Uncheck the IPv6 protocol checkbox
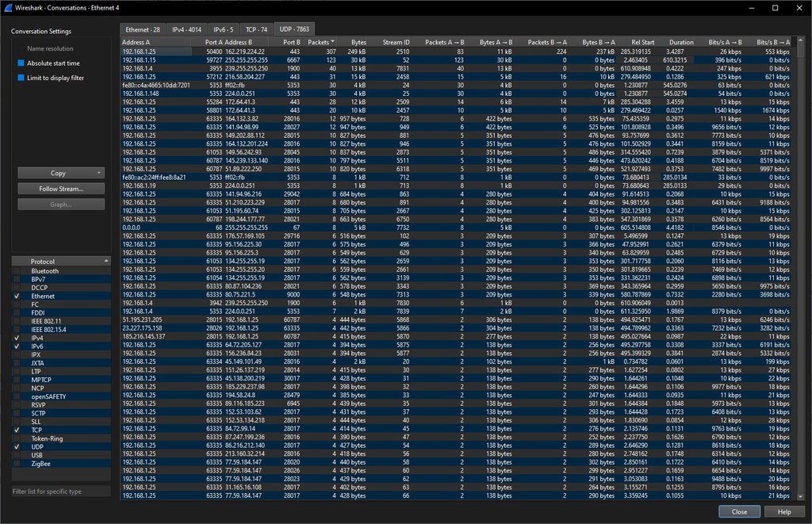This screenshot has width=812, height=524. [x=17, y=346]
